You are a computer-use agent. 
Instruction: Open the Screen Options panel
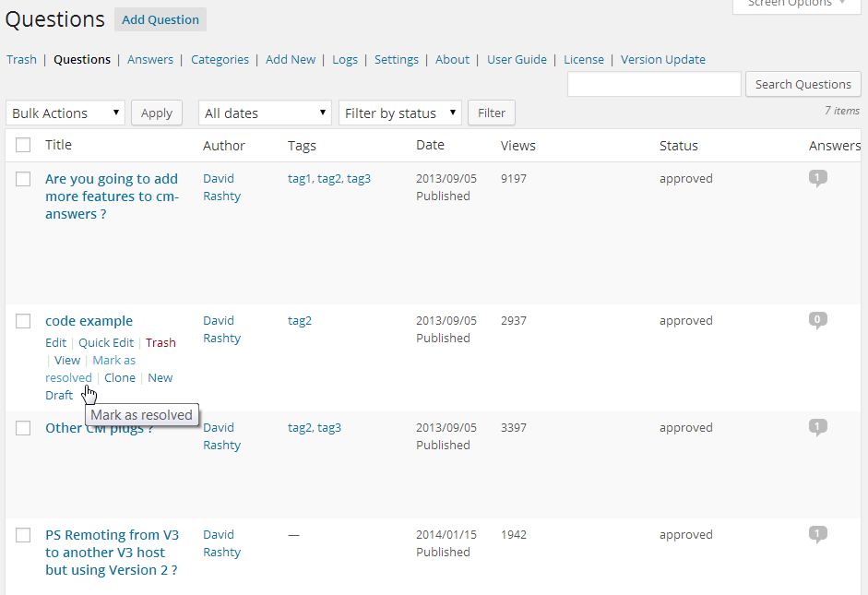[796, 4]
